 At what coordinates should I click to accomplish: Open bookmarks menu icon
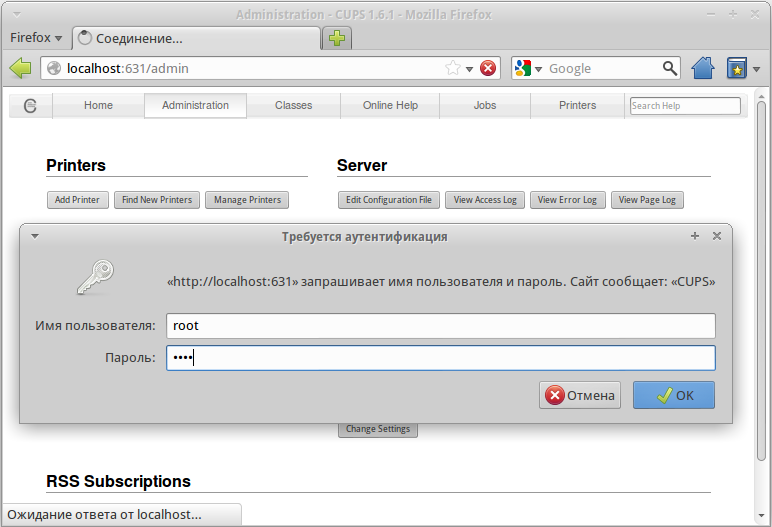tap(737, 68)
